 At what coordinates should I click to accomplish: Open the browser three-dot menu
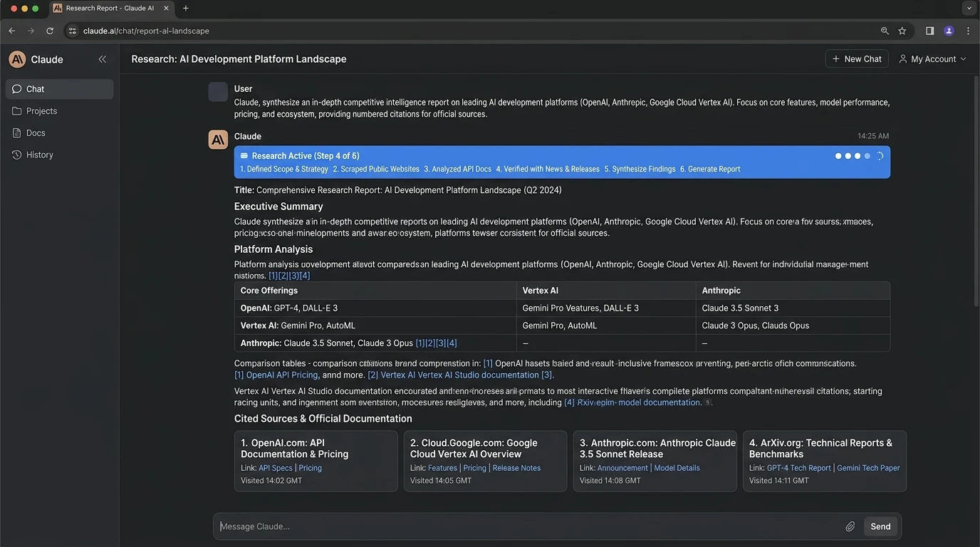pos(968,31)
